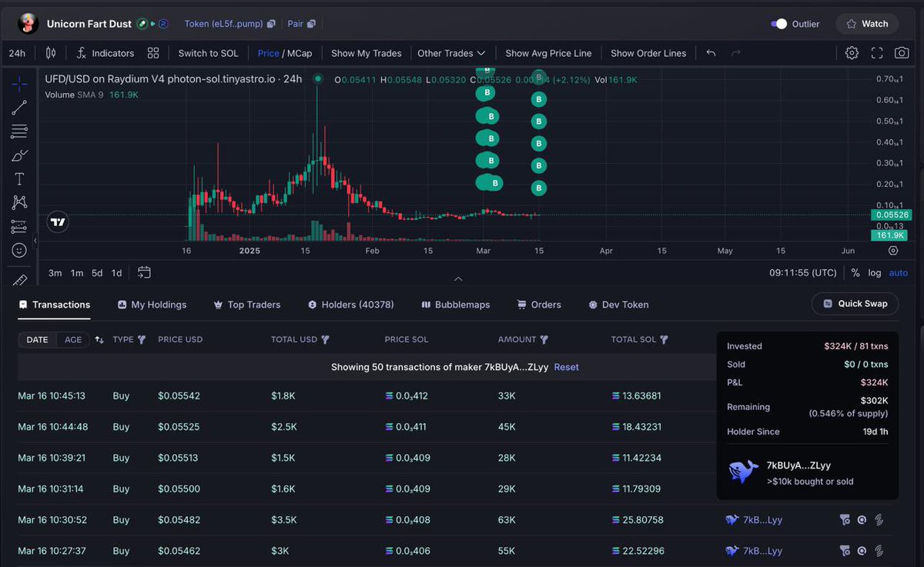Image resolution: width=924 pixels, height=567 pixels.
Task: Open the emoji drawing tool
Action: (19, 250)
